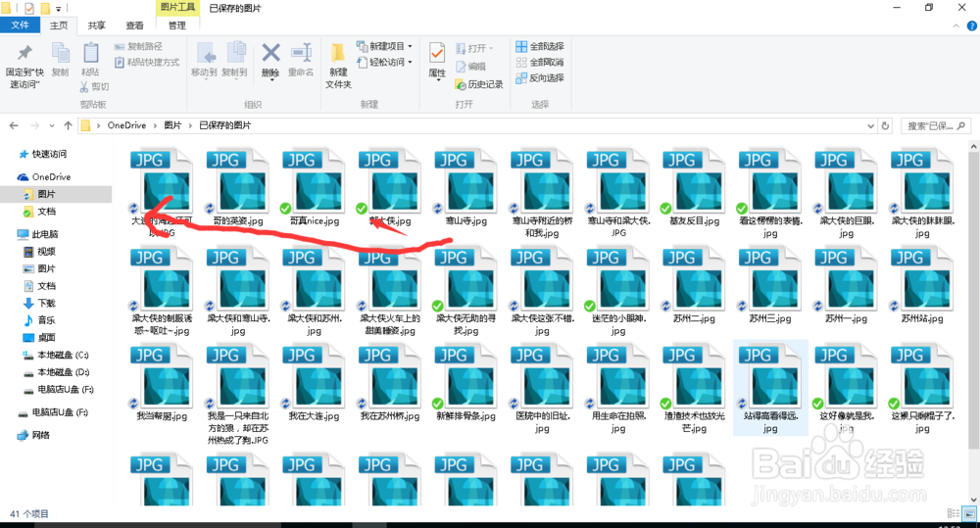
Task: Click 复制路径 in the ribbon
Action: (x=139, y=46)
